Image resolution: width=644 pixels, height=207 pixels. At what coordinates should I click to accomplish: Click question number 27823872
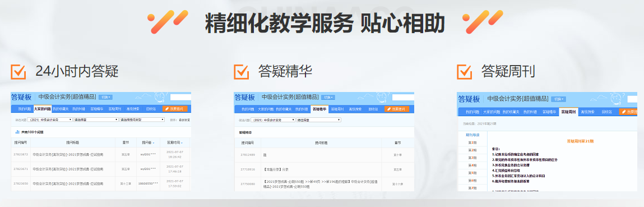click(x=21, y=154)
